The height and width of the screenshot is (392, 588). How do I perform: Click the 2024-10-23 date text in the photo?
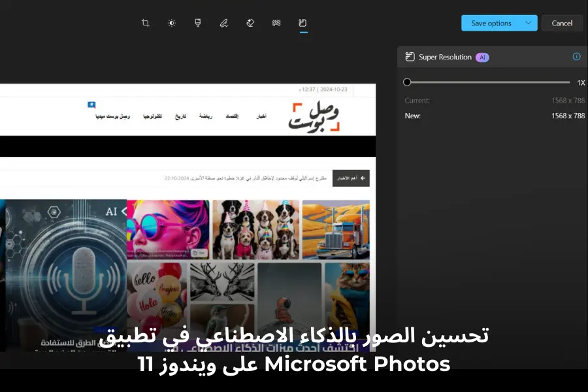pyautogui.click(x=334, y=90)
